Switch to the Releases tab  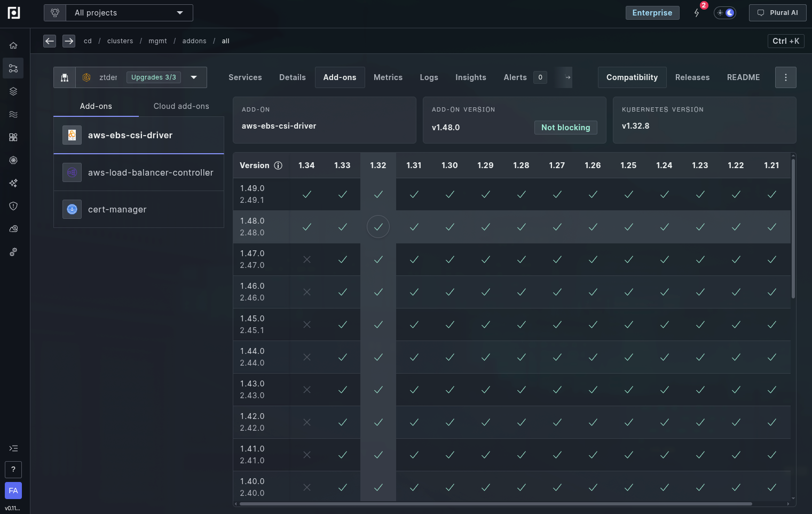coord(692,77)
